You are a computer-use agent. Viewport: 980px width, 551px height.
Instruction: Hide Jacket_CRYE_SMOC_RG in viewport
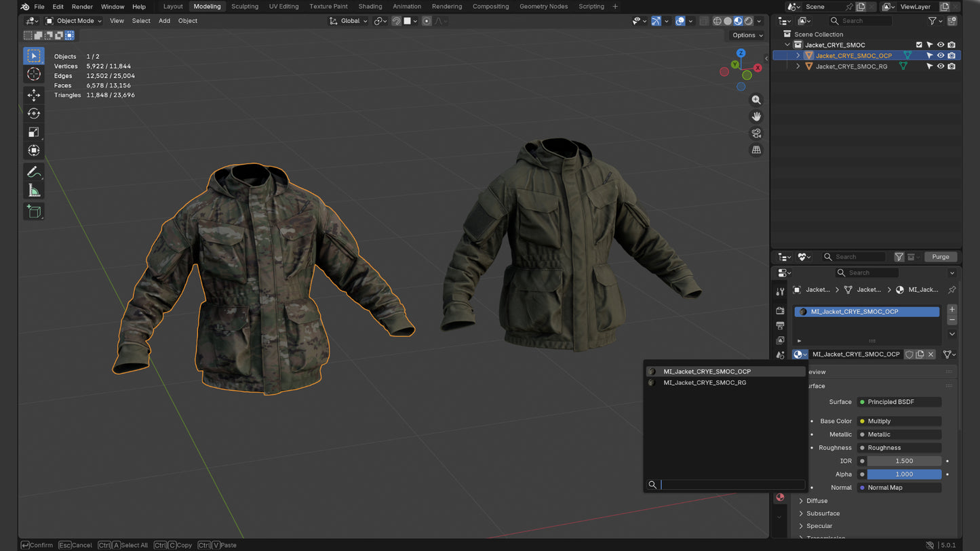click(x=941, y=66)
